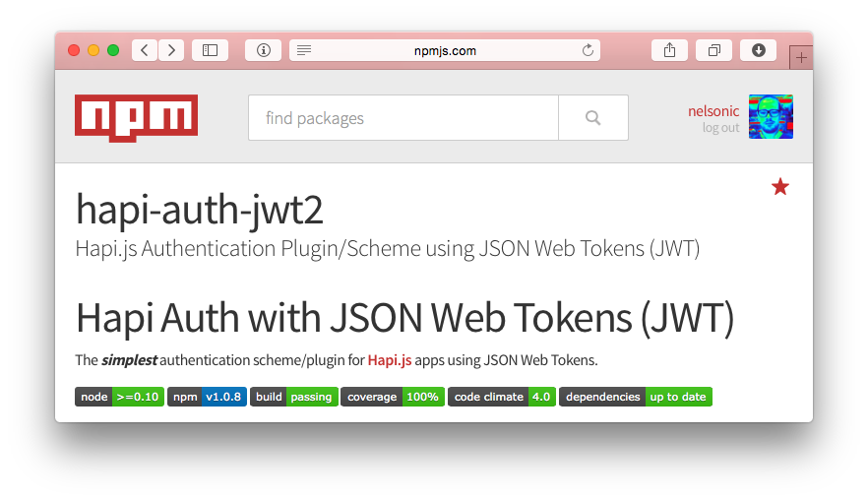Reload the npmjs.com page
868x501 pixels.
[588, 50]
